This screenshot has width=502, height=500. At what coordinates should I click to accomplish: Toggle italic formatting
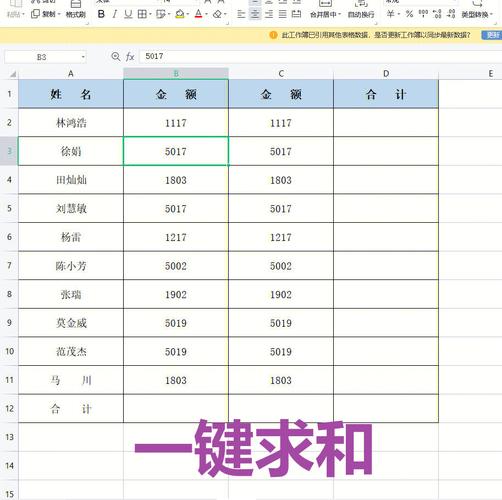click(x=115, y=14)
